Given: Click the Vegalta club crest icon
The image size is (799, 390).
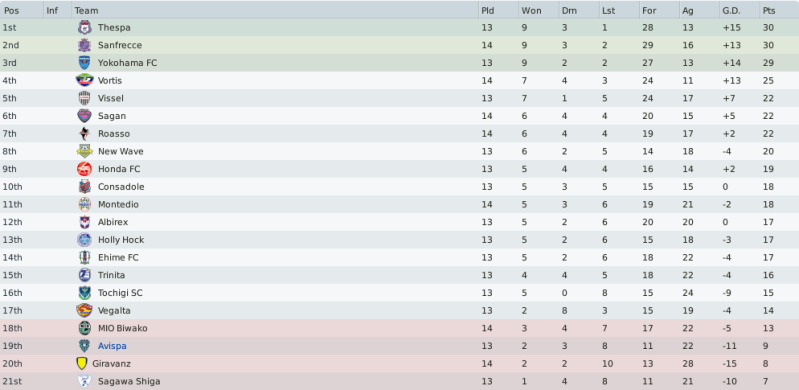Looking at the screenshot, I should pyautogui.click(x=85, y=310).
